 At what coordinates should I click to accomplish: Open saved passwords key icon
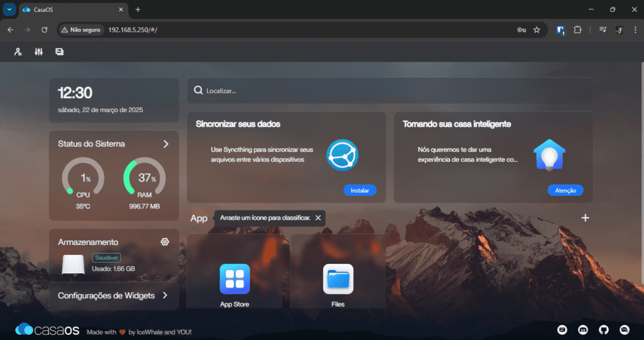(x=521, y=30)
